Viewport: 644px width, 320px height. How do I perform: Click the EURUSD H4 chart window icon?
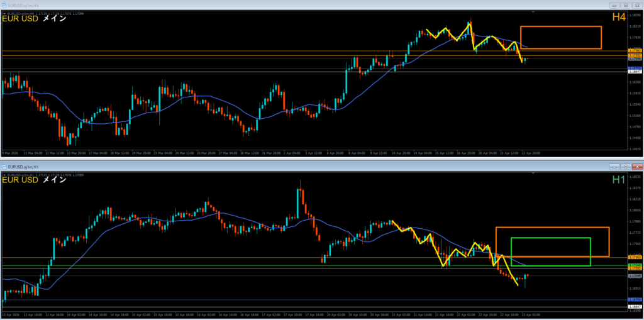point(4,6)
